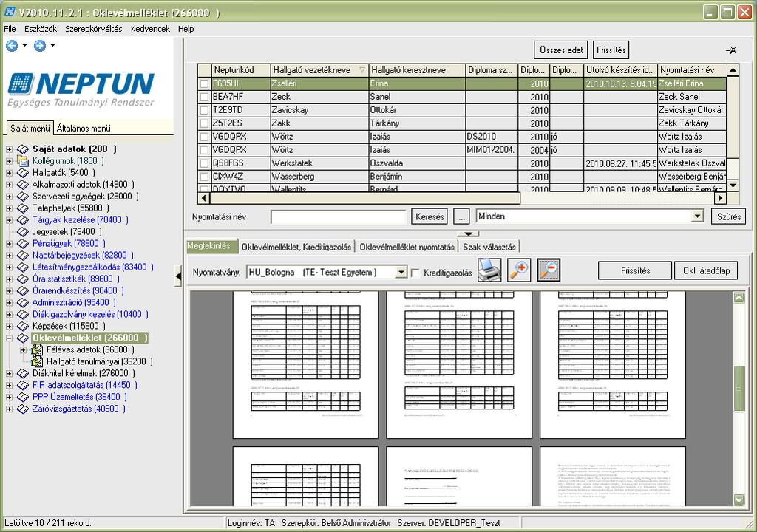Click the back navigation arrow icon
Screen dimensions: 757x532
12,45
